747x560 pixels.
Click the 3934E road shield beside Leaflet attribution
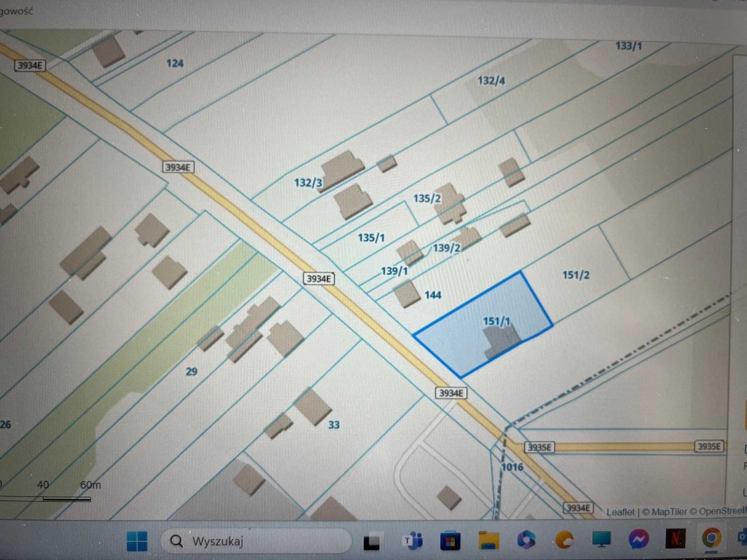click(x=578, y=508)
